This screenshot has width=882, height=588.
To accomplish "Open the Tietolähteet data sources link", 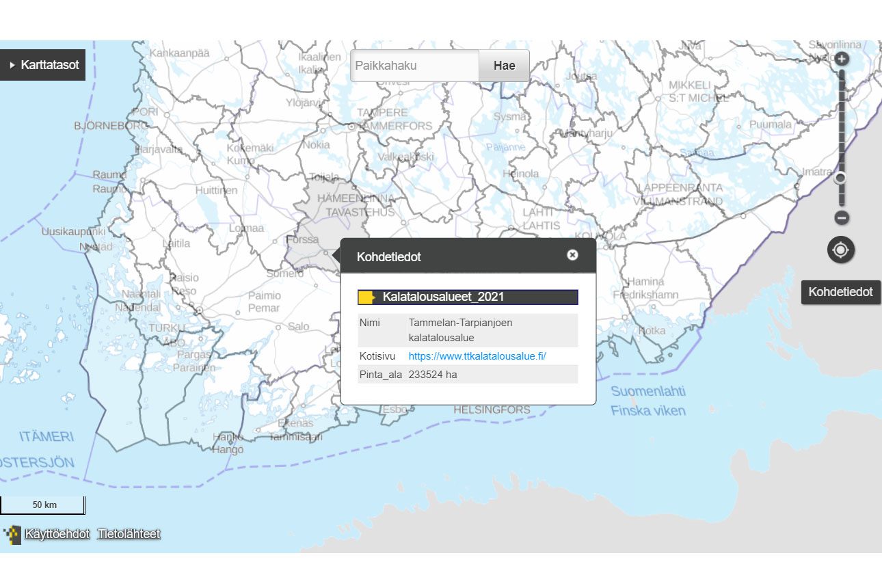I will click(129, 534).
